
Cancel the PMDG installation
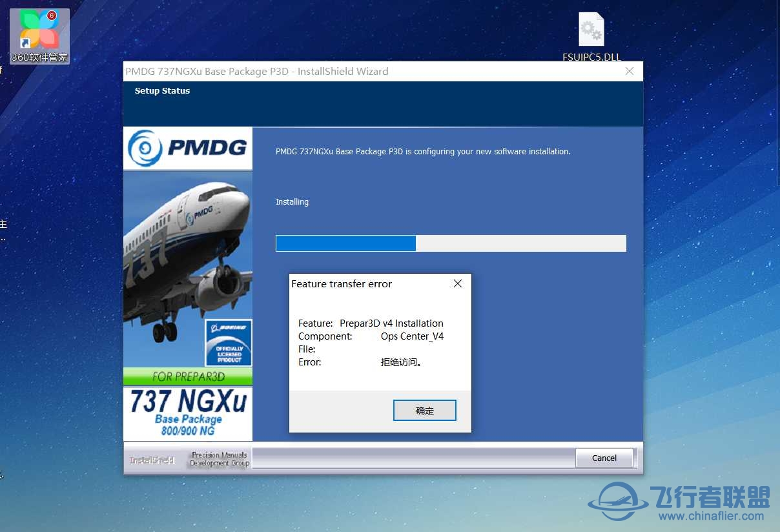tap(604, 458)
